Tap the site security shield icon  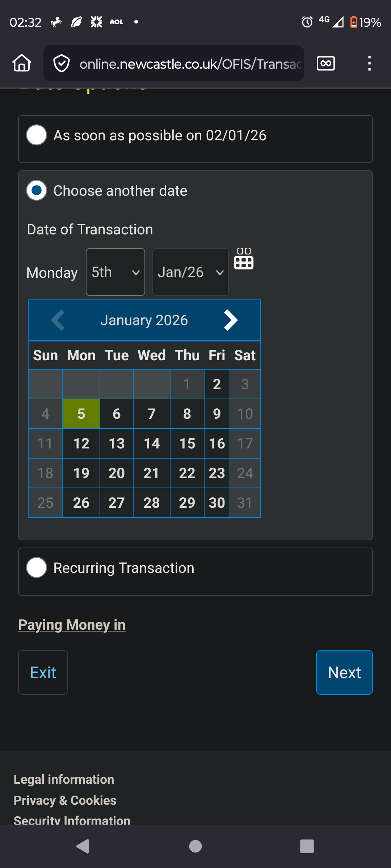(x=62, y=64)
